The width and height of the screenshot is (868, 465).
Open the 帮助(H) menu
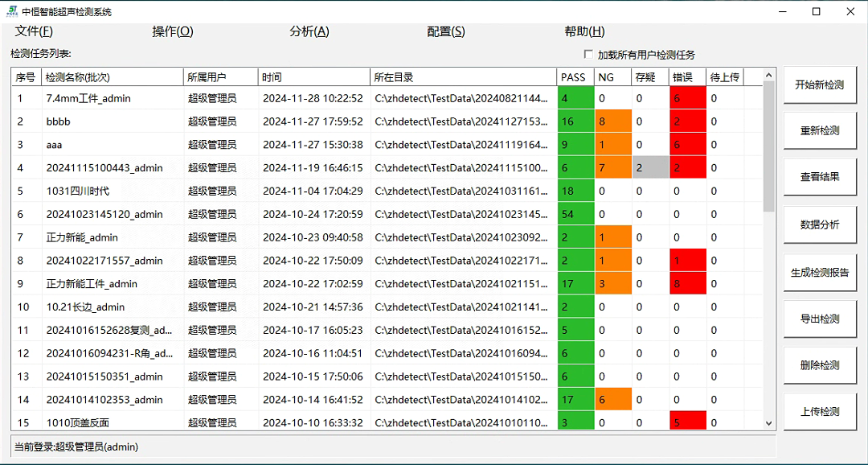click(x=584, y=31)
